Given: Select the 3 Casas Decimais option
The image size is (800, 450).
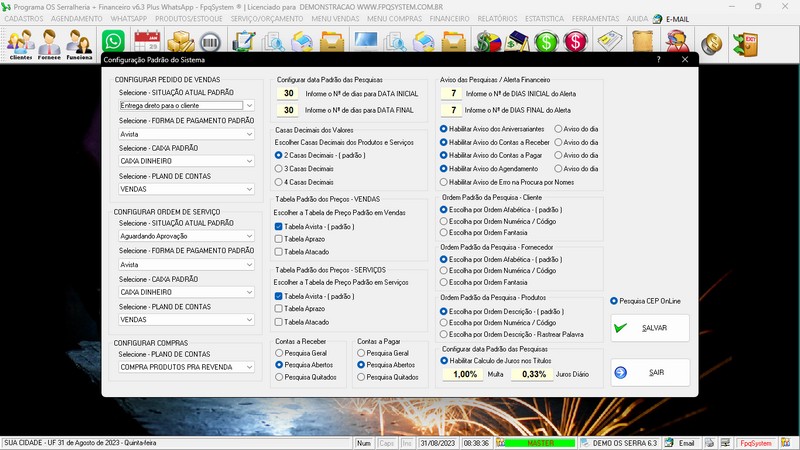Looking at the screenshot, I should [280, 169].
